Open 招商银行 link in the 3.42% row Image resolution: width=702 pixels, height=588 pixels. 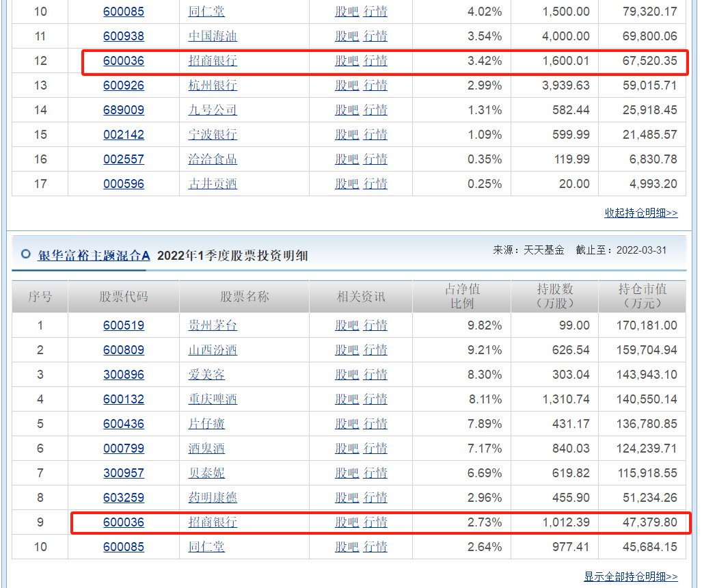(x=213, y=60)
